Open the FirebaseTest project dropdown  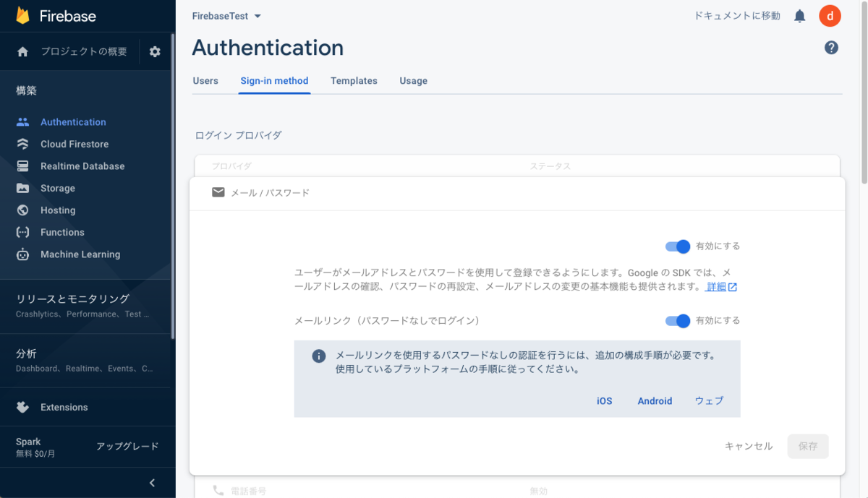[227, 16]
